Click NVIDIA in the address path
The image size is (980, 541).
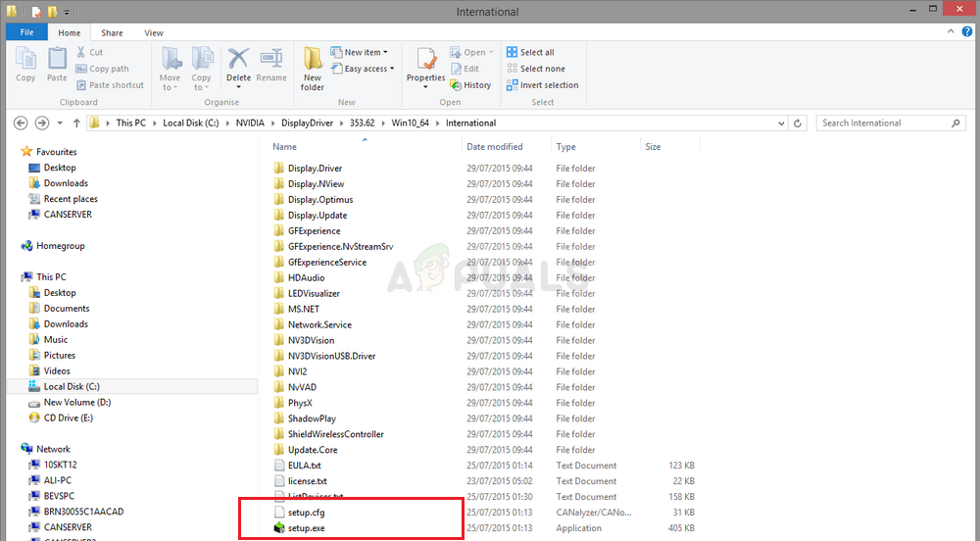point(250,123)
